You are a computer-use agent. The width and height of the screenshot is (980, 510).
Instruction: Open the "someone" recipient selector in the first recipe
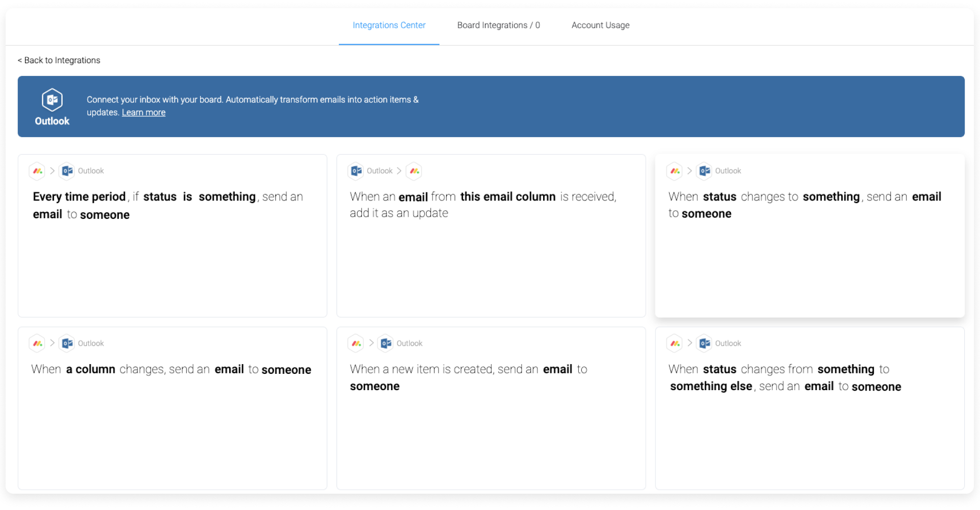104,215
